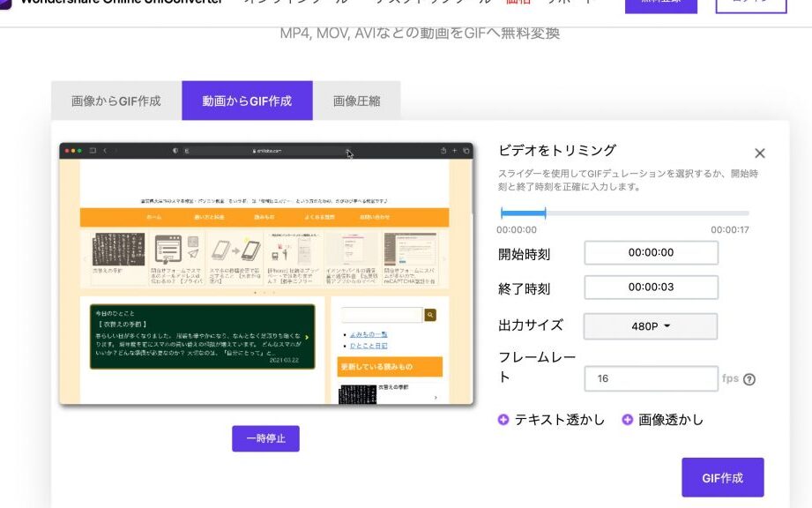Click the GIF作成 button
Image resolution: width=812 pixels, height=508 pixels.
tap(722, 477)
